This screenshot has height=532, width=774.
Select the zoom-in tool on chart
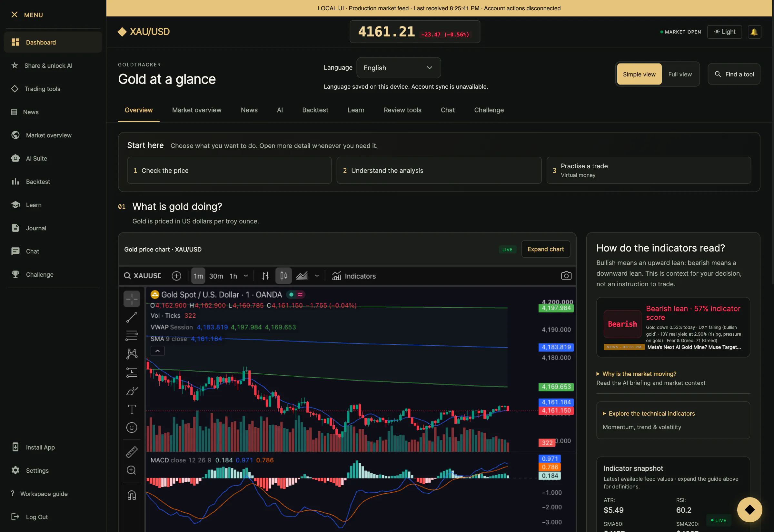coord(132,470)
